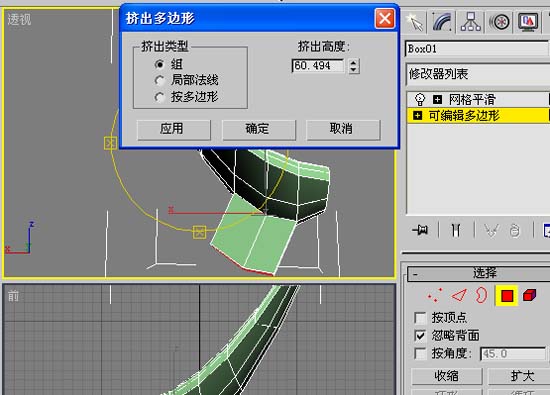The width and height of the screenshot is (550, 395).
Task: Click the 按角度 45.0 value field
Action: tap(513, 354)
